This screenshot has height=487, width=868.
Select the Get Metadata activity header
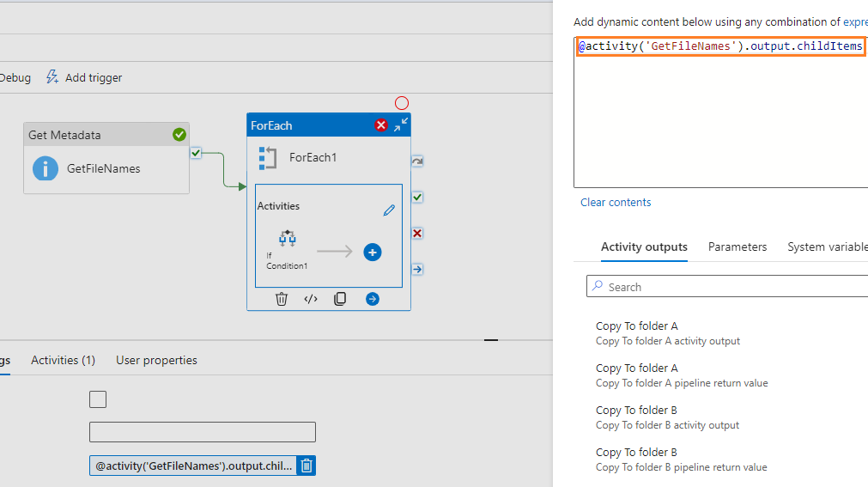(x=106, y=135)
